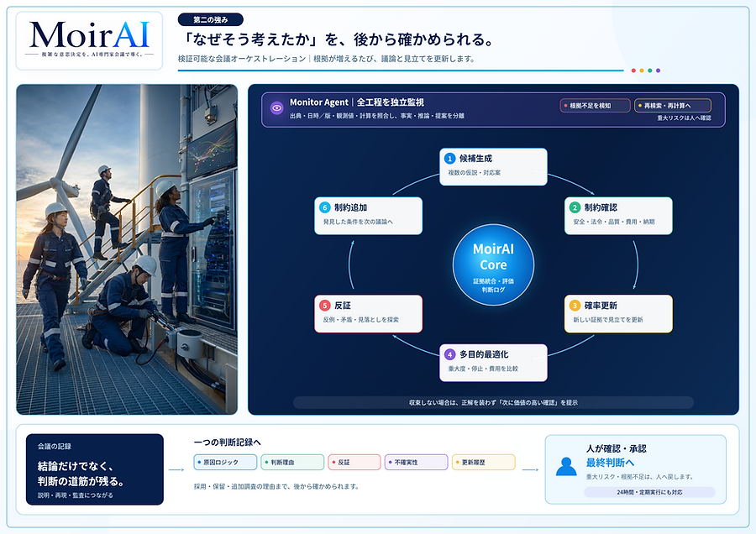This screenshot has width=756, height=534.
Task: Click number 1 badge beside 候補生成
Action: pyautogui.click(x=449, y=159)
